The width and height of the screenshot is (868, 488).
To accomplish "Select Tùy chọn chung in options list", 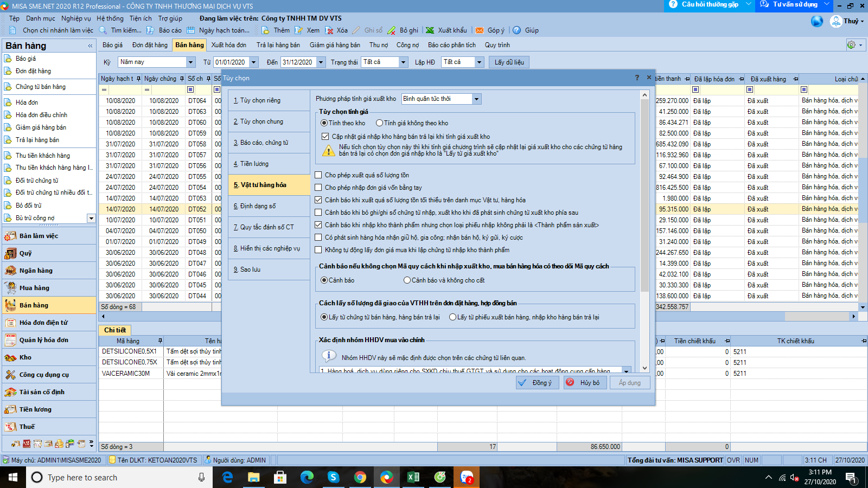I will pyautogui.click(x=269, y=121).
